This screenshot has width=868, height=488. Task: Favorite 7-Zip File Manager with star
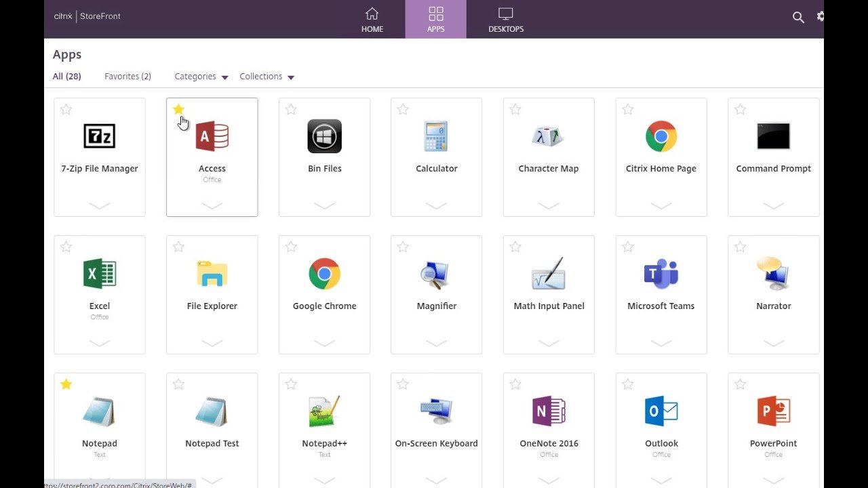click(x=66, y=109)
